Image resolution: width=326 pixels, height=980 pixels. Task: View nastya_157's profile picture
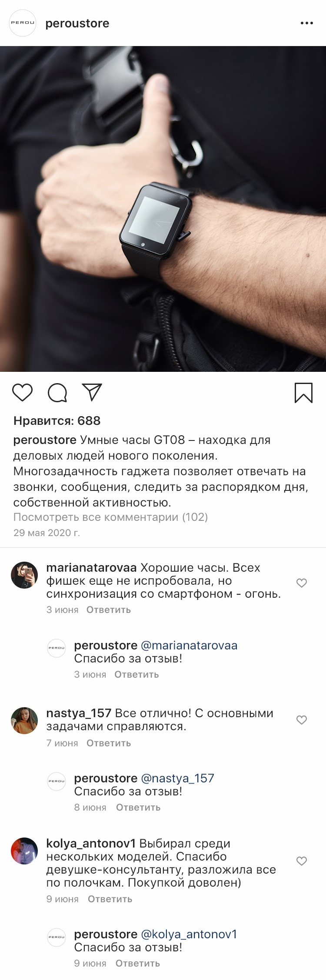coord(24,721)
